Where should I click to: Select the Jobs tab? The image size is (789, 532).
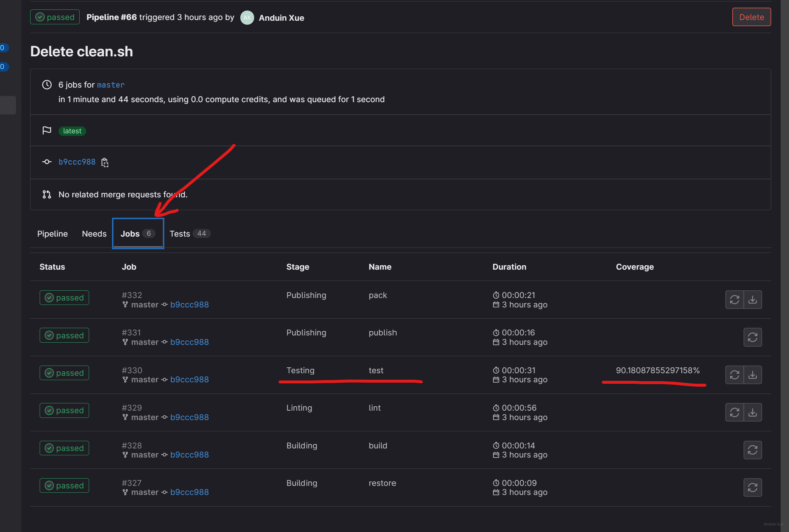click(137, 234)
